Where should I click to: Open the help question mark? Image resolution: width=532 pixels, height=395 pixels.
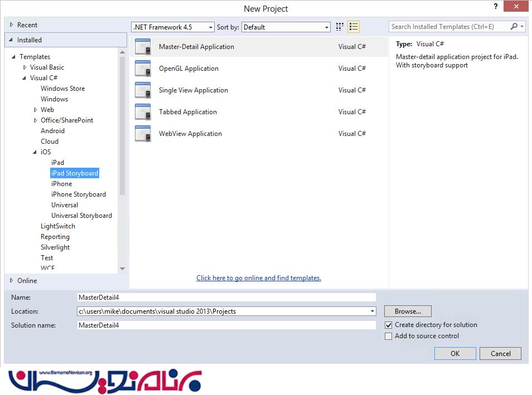click(x=496, y=7)
